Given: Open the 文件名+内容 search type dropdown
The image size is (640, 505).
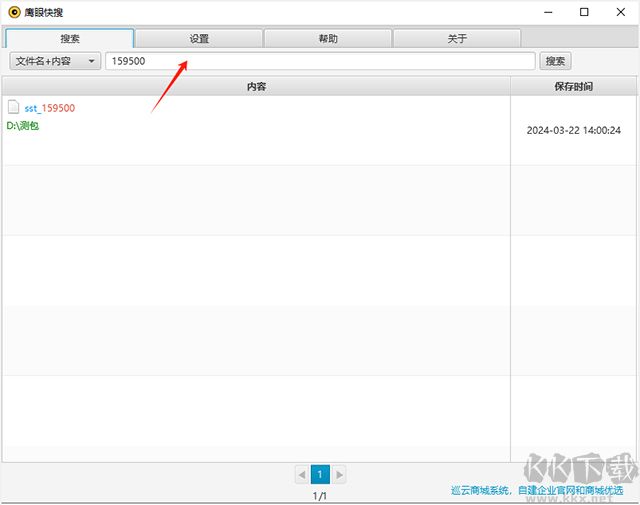Looking at the screenshot, I should [55, 61].
